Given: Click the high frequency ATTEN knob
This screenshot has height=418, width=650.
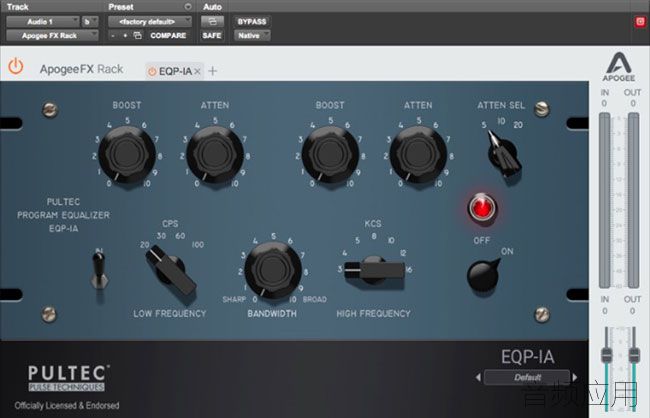Looking at the screenshot, I should 418,154.
